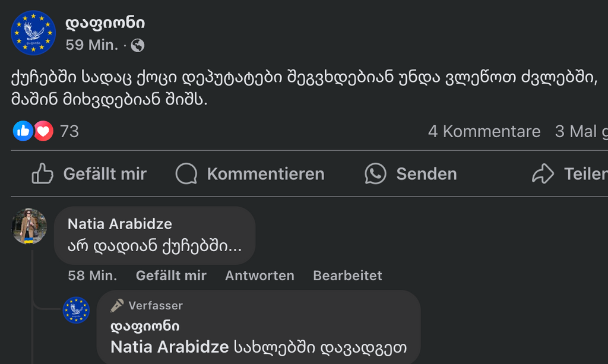The height and width of the screenshot is (364, 608).
Task: Expand the 4 Kommentare comments
Action: 484,131
